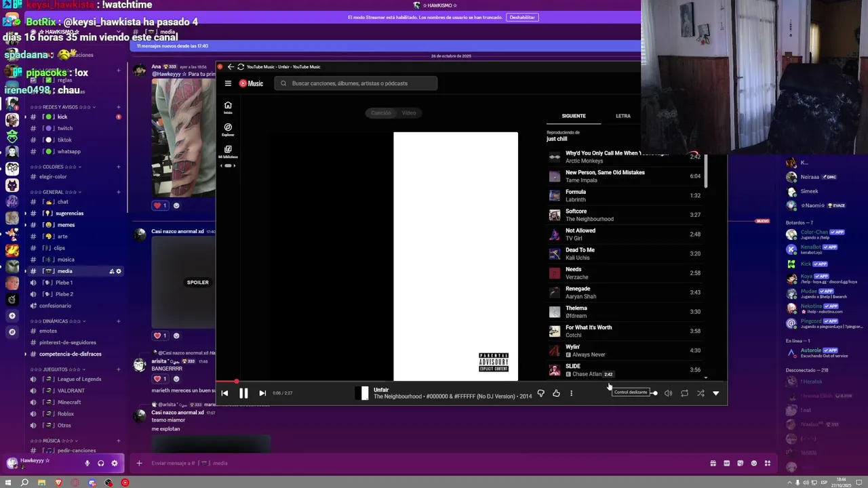Select the SIGUIENTE tab
The image size is (868, 488).
pos(574,116)
